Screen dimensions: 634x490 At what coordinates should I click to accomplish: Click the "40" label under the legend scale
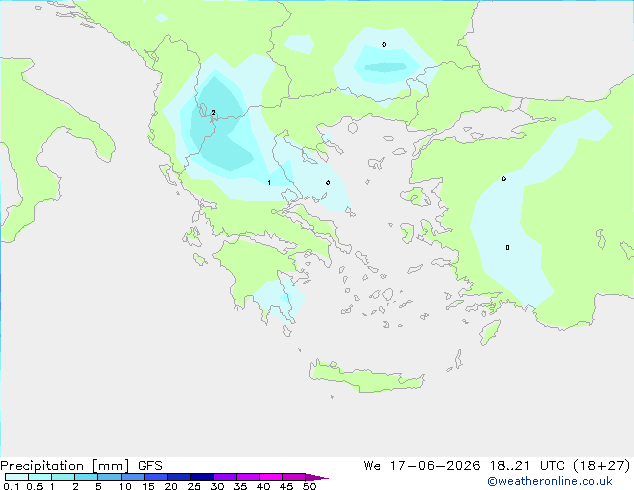tap(263, 486)
